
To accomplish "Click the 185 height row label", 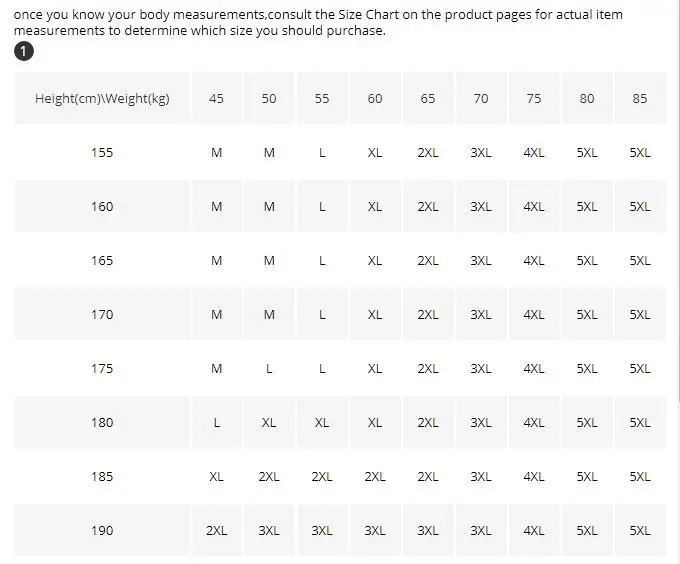I will click(102, 477).
